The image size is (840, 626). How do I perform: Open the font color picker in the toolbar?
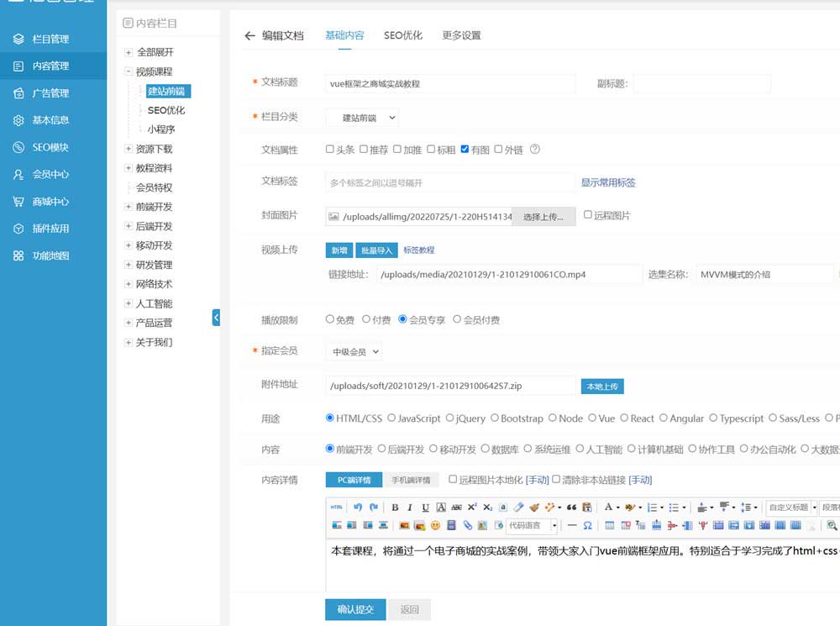point(608,508)
